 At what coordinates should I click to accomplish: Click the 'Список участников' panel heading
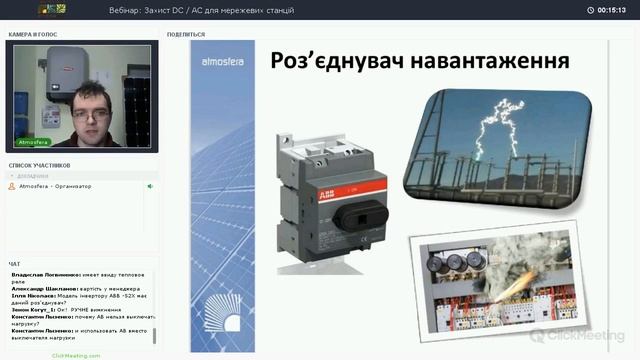[x=39, y=165]
